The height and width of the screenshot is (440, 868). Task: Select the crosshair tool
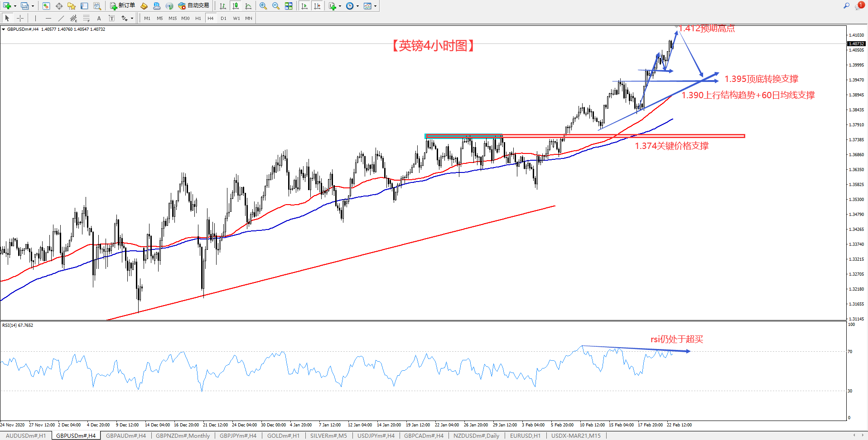click(20, 18)
